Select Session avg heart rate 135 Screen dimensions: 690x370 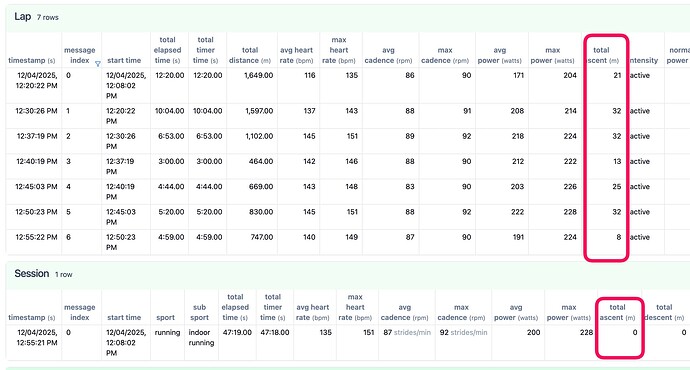pyautogui.click(x=326, y=332)
